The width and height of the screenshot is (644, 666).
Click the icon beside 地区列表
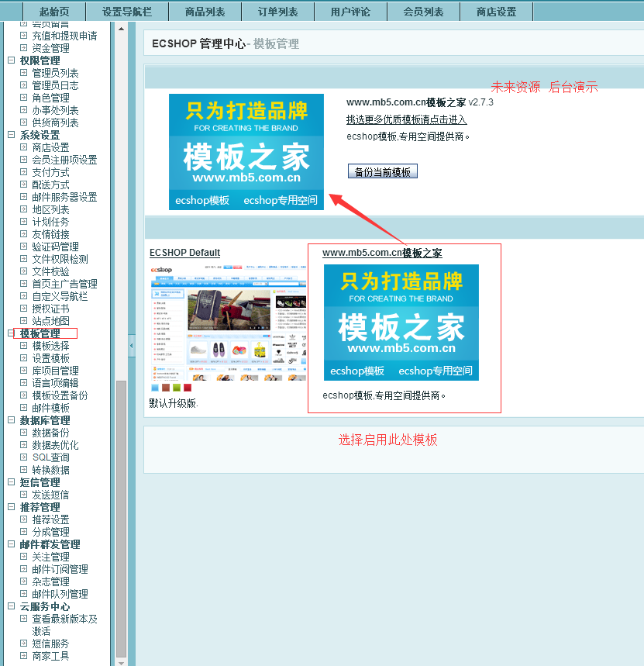pyautogui.click(x=24, y=209)
